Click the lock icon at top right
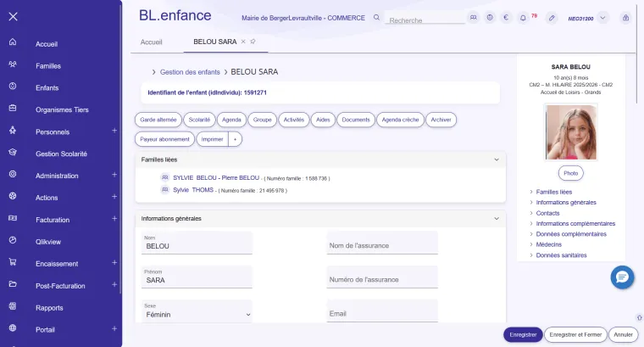Image resolution: width=644 pixels, height=347 pixels. point(625,18)
